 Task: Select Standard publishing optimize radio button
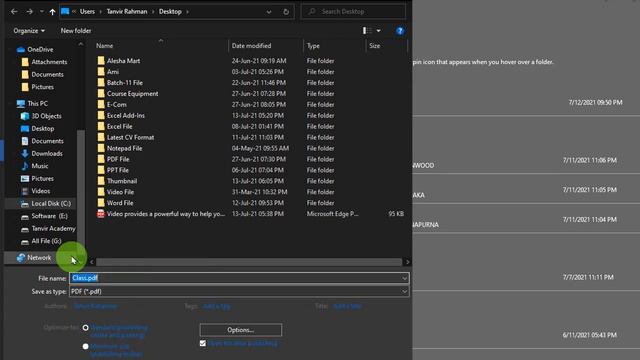click(85, 328)
